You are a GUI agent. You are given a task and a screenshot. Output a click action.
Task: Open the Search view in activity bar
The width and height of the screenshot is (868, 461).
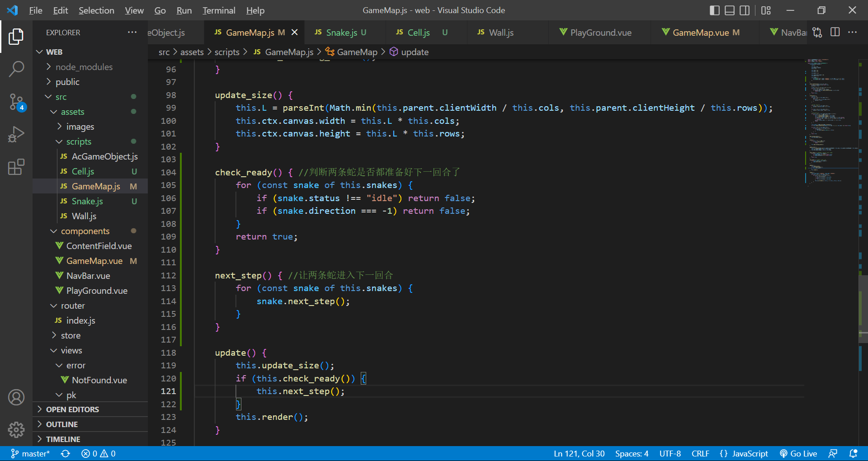coord(16,69)
